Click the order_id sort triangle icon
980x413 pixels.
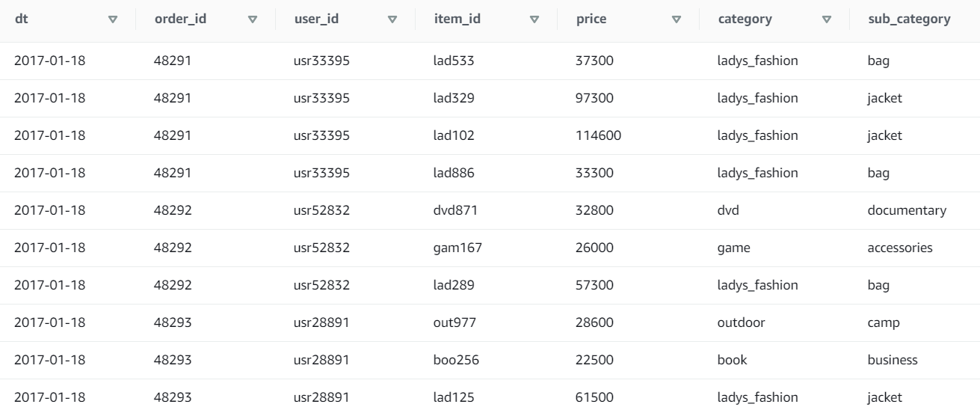coord(252,20)
